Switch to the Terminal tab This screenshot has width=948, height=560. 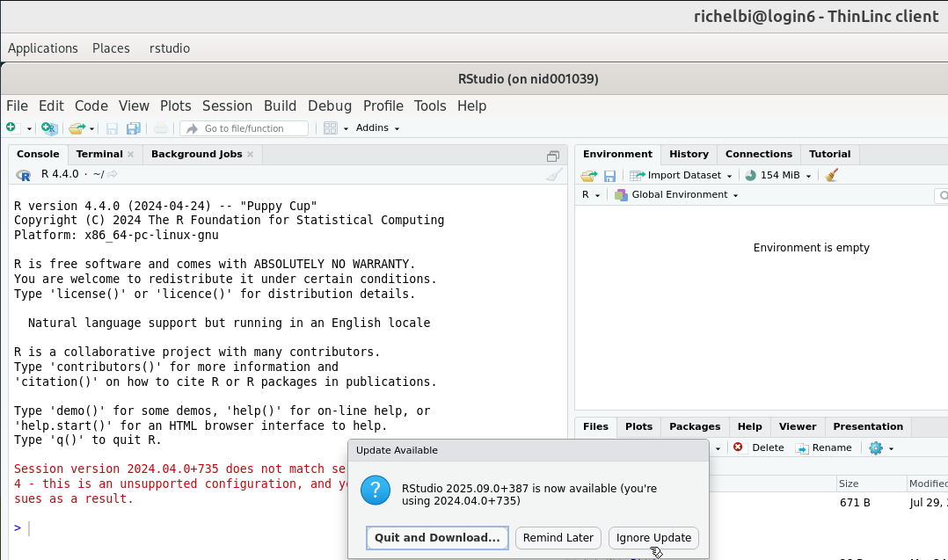pos(99,154)
